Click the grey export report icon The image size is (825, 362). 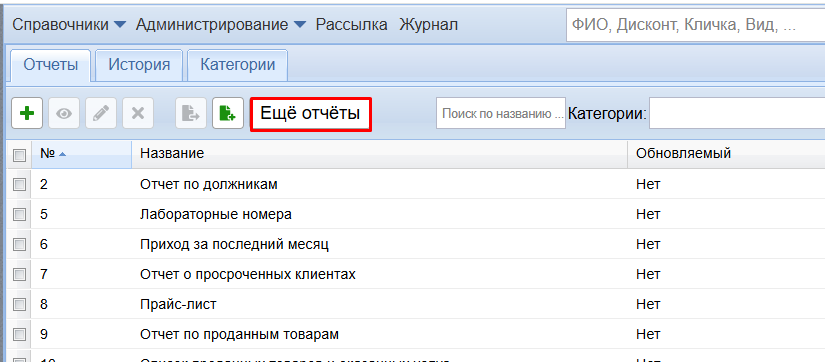coord(190,113)
